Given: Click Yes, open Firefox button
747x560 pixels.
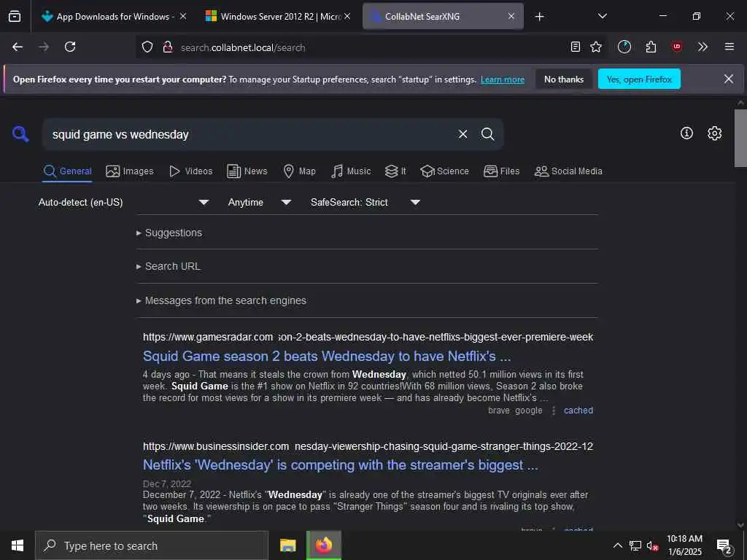Looking at the screenshot, I should click(x=639, y=79).
